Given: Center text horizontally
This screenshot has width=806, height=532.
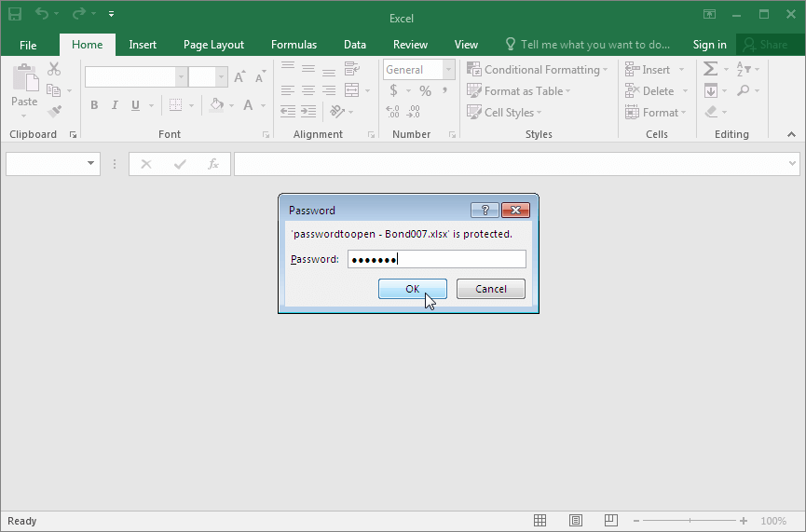Looking at the screenshot, I should pos(308,90).
